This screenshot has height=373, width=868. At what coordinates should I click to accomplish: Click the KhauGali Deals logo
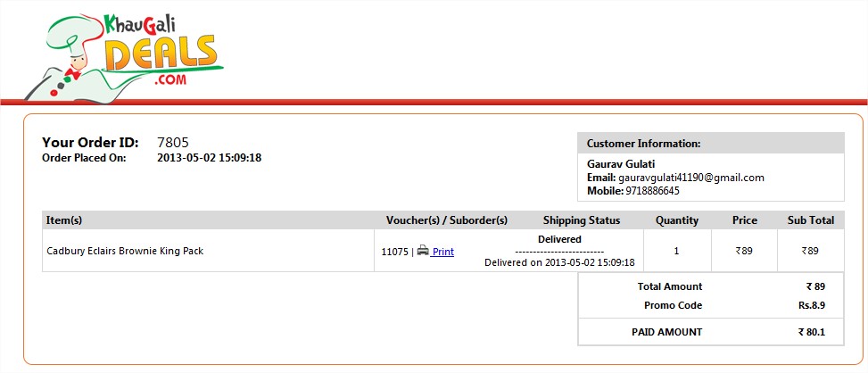[x=124, y=57]
